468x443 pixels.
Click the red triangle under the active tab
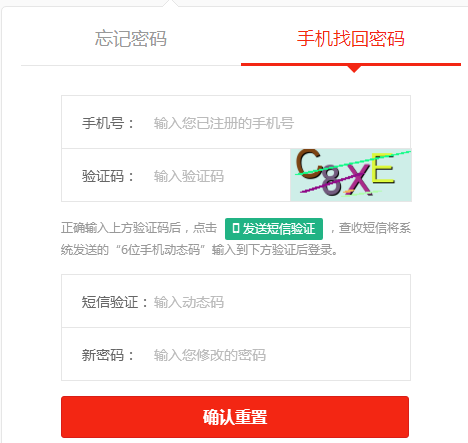point(354,69)
